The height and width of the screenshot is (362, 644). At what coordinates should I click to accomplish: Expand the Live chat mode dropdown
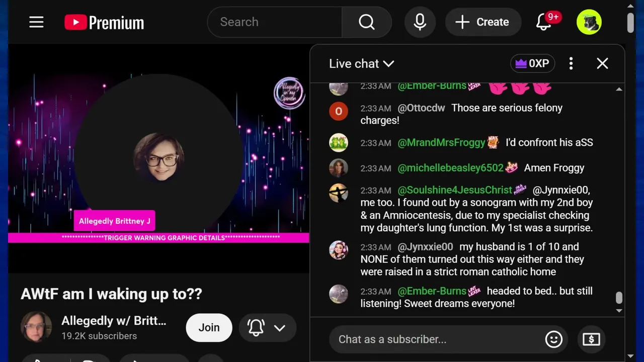point(361,63)
